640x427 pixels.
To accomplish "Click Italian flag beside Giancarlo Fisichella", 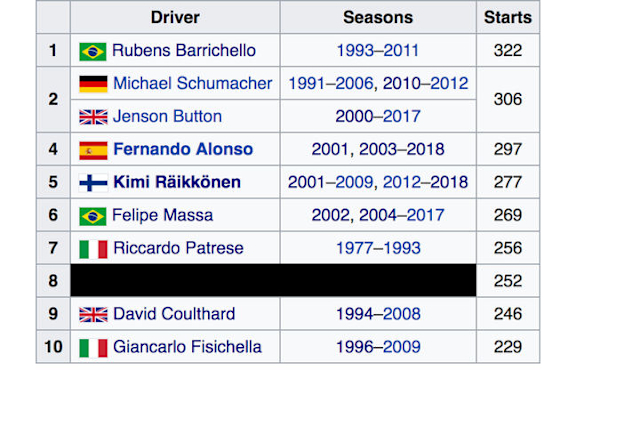I will [x=93, y=348].
